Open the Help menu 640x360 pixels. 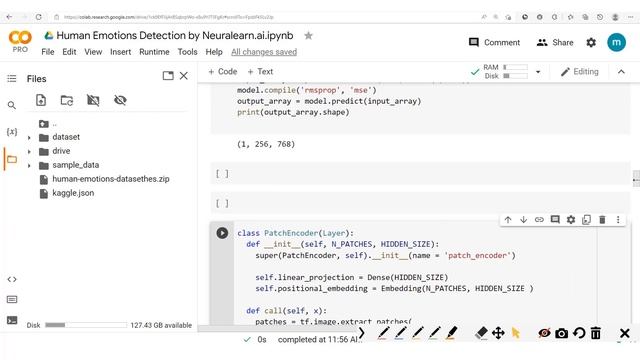pyautogui.click(x=214, y=52)
